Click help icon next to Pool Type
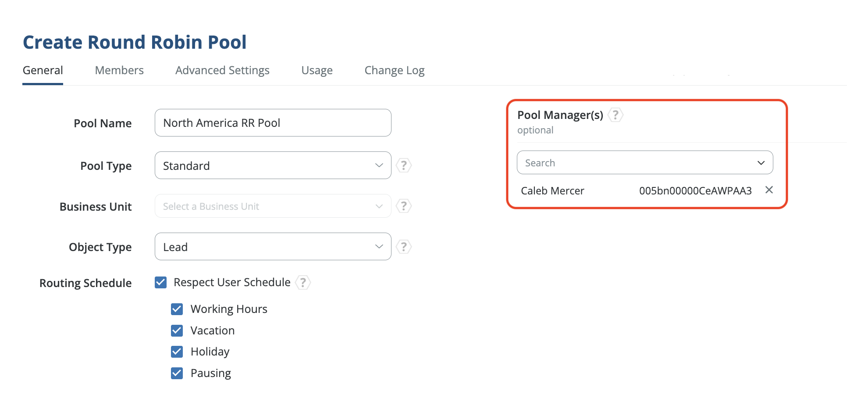 (x=404, y=165)
